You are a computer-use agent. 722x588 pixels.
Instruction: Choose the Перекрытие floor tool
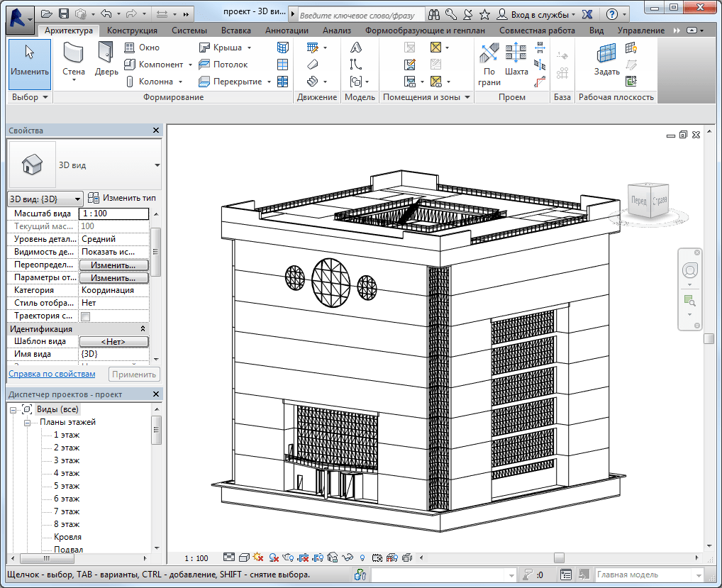point(231,82)
